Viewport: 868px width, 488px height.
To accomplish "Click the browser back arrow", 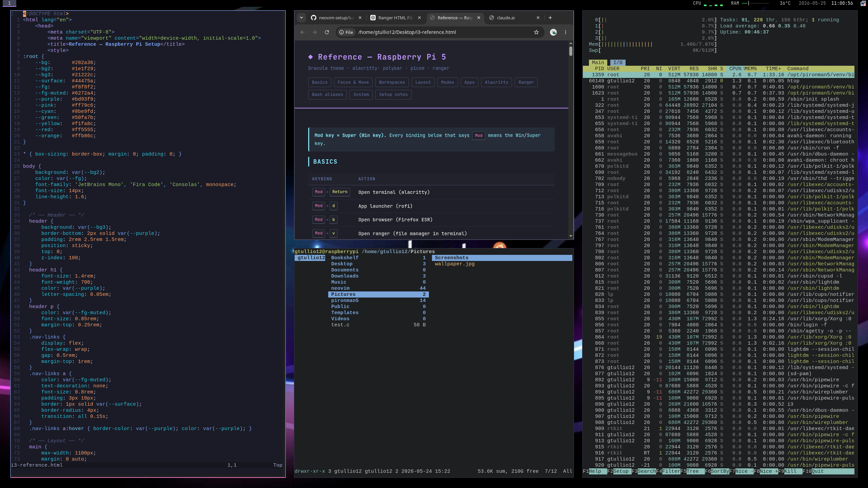I will (302, 32).
